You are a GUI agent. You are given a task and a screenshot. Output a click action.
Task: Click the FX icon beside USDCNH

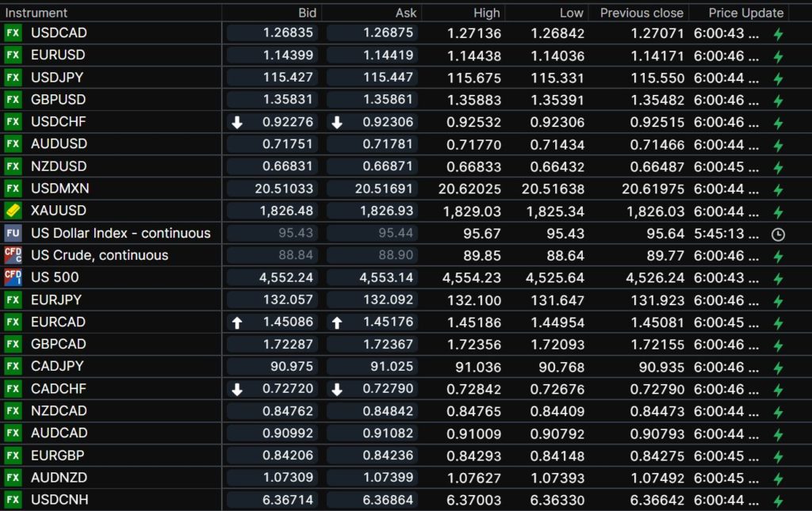(x=13, y=500)
